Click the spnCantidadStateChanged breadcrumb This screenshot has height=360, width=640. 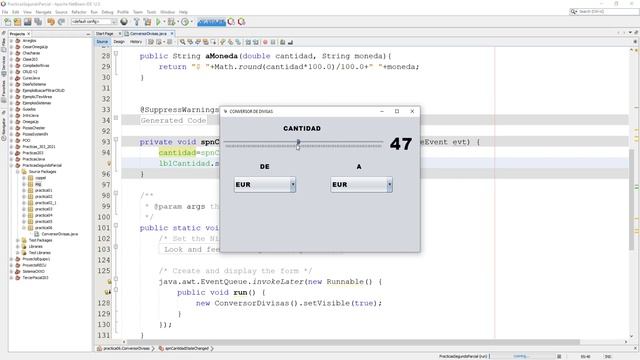186,349
